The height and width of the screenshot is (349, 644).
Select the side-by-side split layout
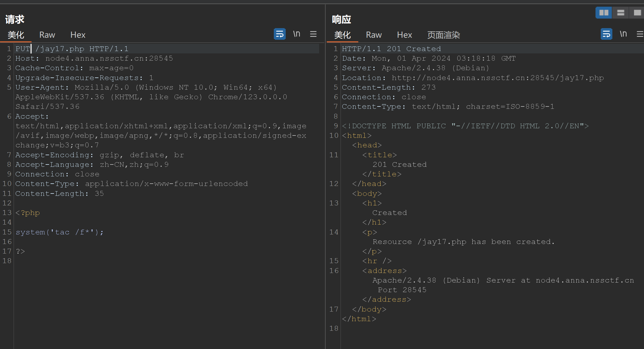(604, 13)
